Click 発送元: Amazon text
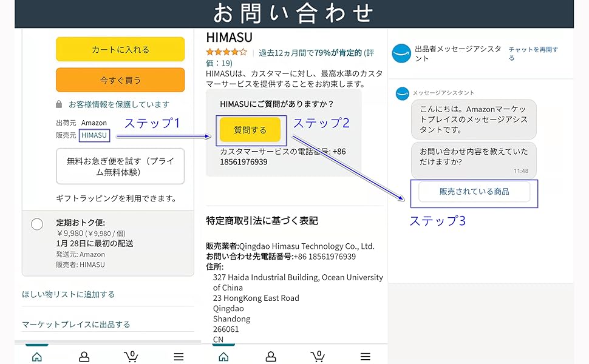The width and height of the screenshot is (589, 364). (x=80, y=254)
